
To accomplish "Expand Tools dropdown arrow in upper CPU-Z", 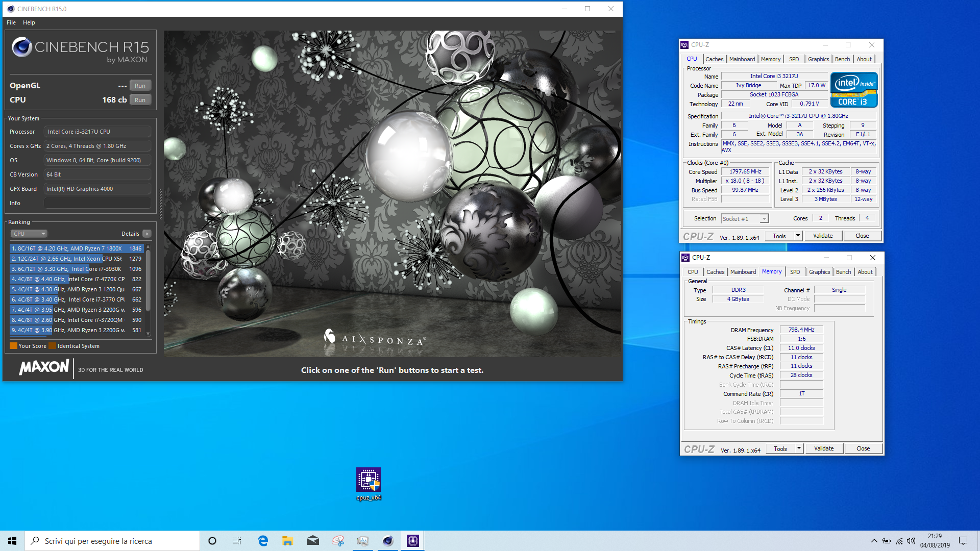I will (x=798, y=236).
